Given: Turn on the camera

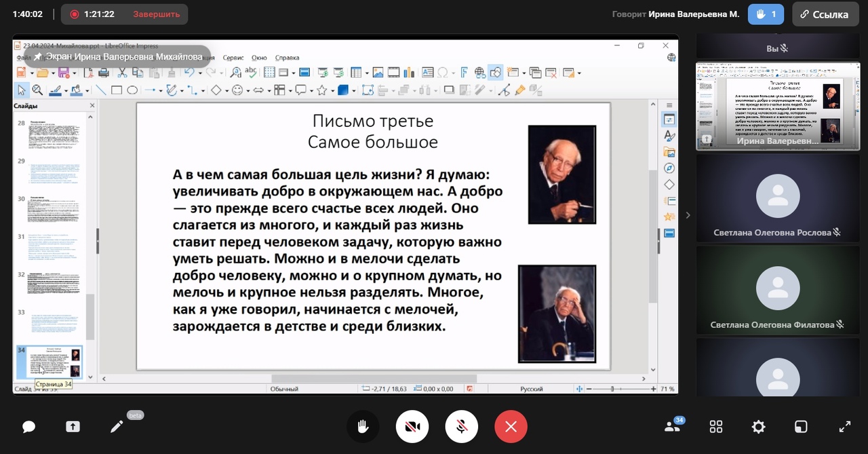Looking at the screenshot, I should pyautogui.click(x=412, y=427).
